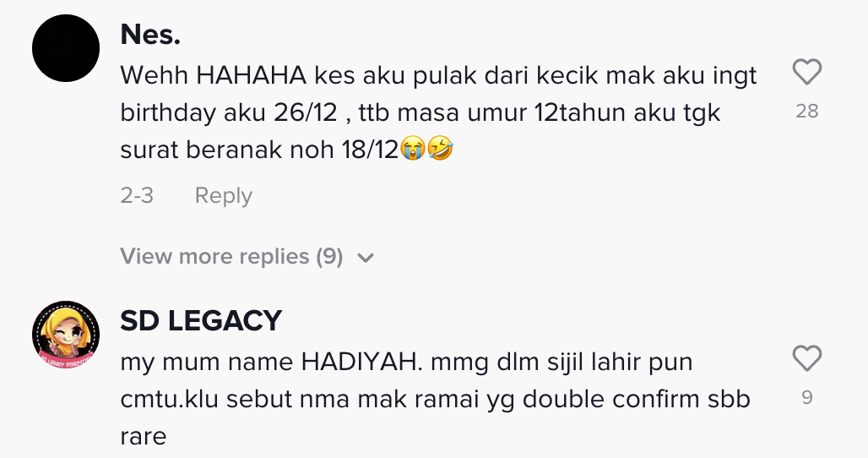
Task: Open Nes. black profile avatar
Action: 66,48
